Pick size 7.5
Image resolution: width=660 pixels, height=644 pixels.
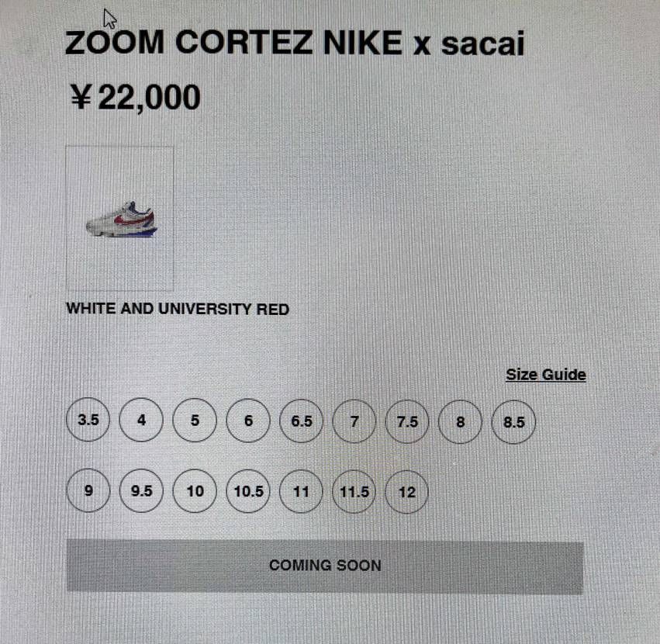click(407, 421)
